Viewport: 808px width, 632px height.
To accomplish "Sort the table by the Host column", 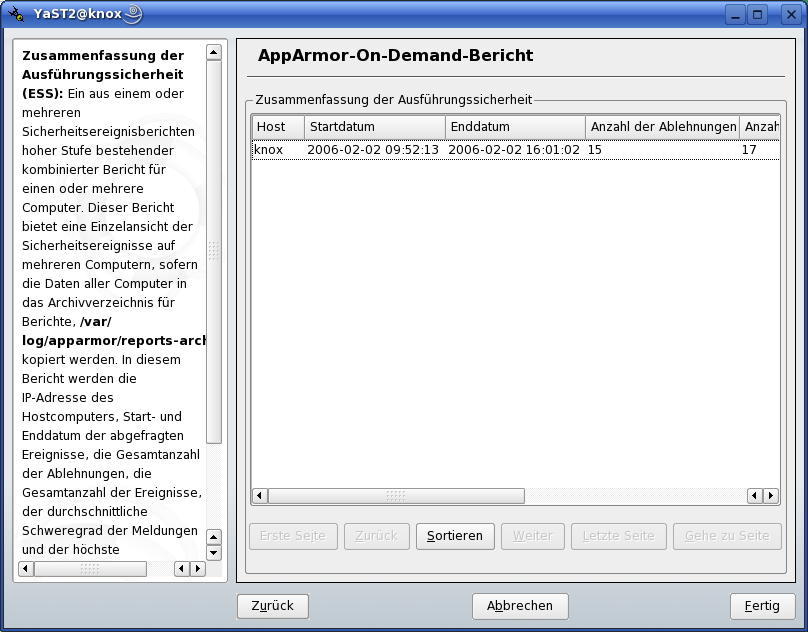I will click(x=277, y=127).
